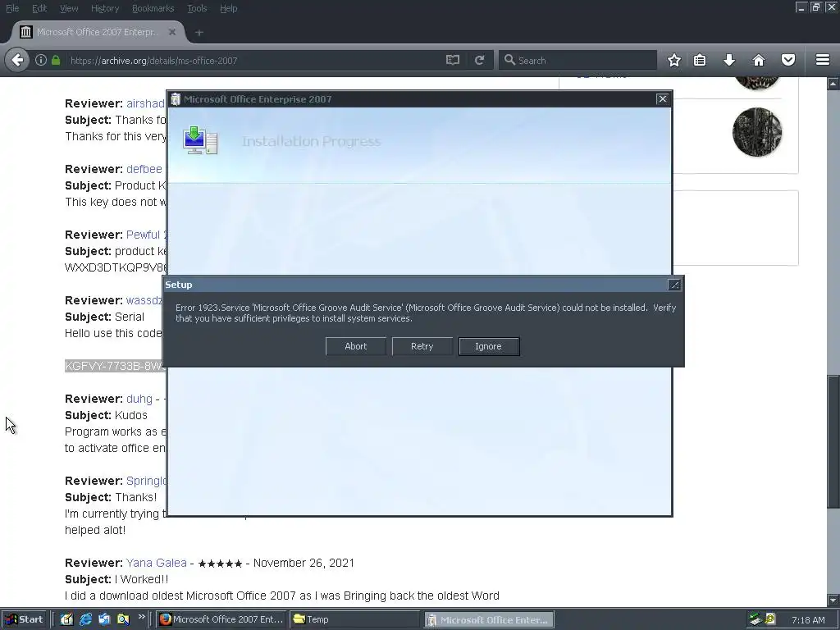The height and width of the screenshot is (630, 840).
Task: Reload the page with the refresh icon
Action: (479, 60)
